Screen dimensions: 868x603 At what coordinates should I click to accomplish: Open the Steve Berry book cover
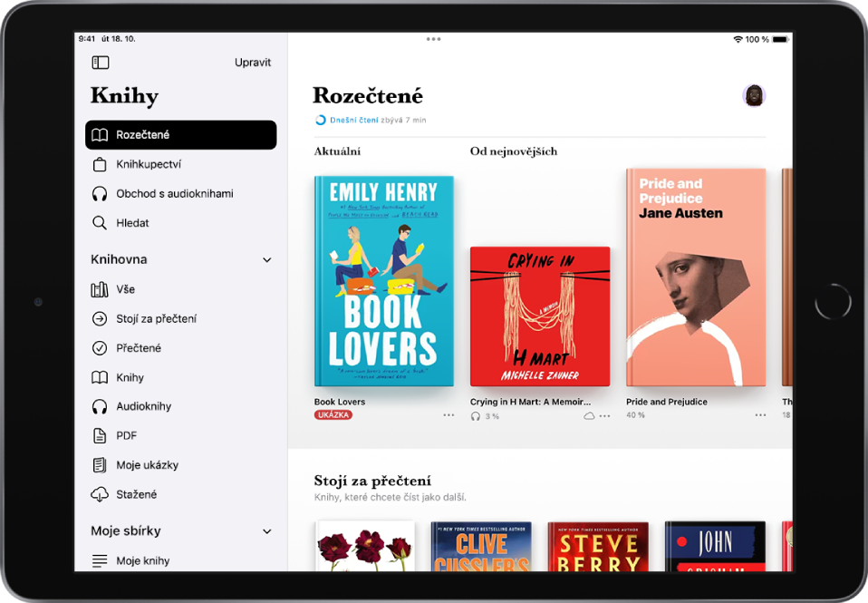pos(598,546)
